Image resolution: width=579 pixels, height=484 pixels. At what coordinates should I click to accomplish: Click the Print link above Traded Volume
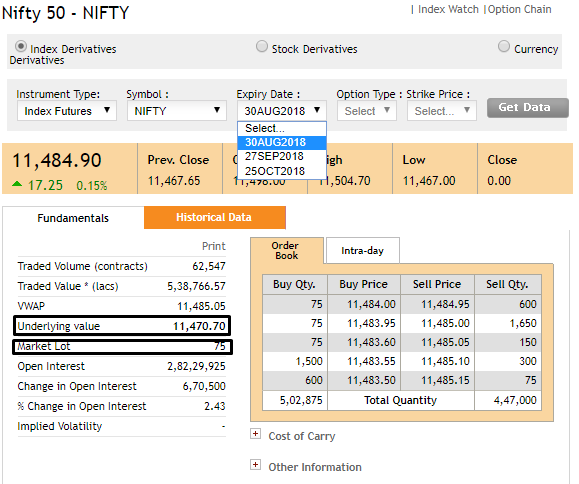tap(213, 246)
